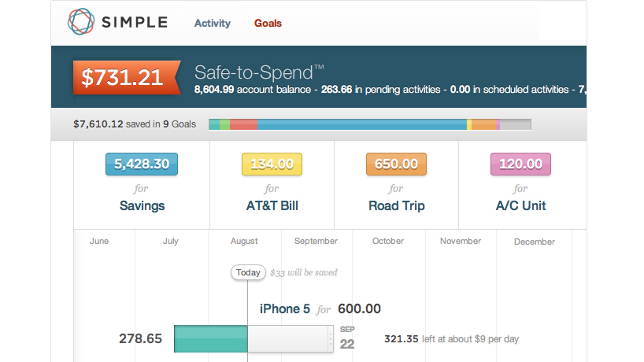644x362 pixels.
Task: Click the red segment in goals bar
Action: [243, 124]
